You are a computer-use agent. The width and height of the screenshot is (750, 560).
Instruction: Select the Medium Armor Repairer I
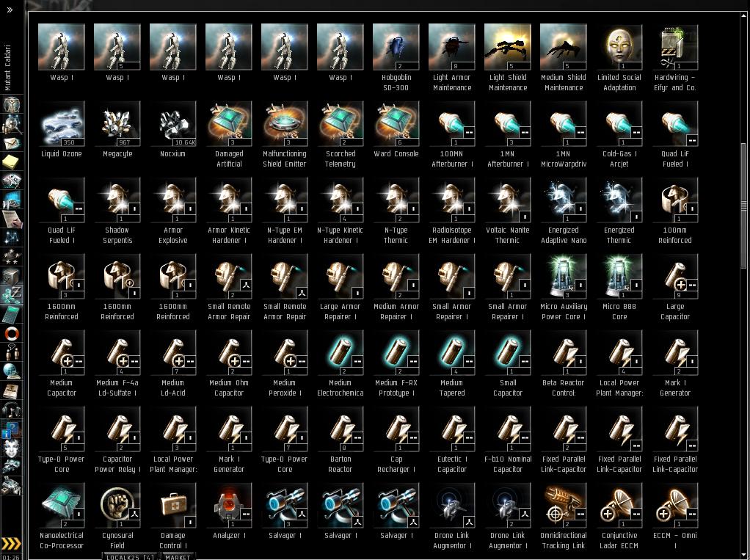click(x=396, y=288)
